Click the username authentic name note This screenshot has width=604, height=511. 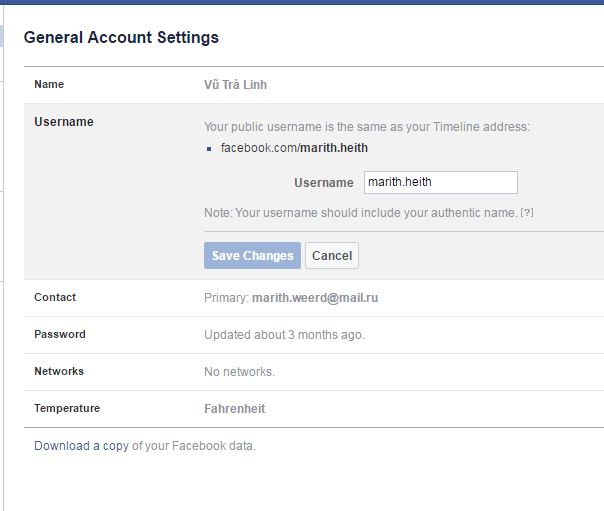[x=361, y=213]
